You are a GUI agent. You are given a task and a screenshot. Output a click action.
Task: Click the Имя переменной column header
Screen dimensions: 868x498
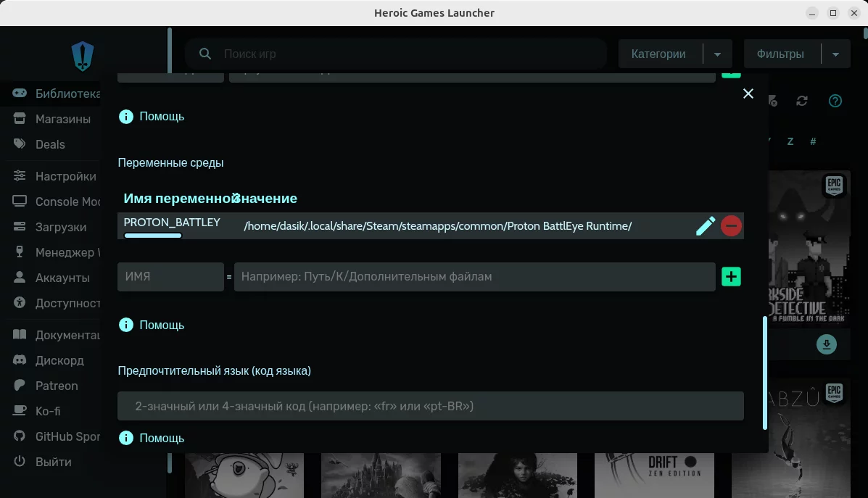tap(180, 199)
